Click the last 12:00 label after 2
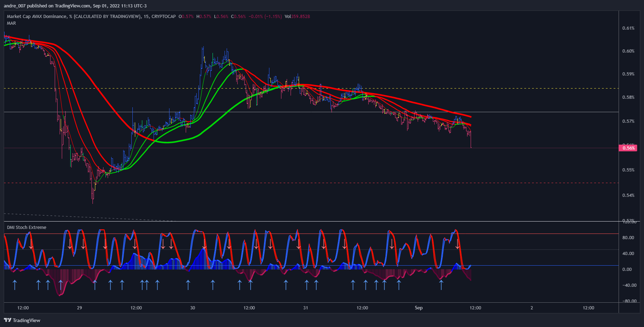Viewport: 644px width, 327px height. [589, 308]
